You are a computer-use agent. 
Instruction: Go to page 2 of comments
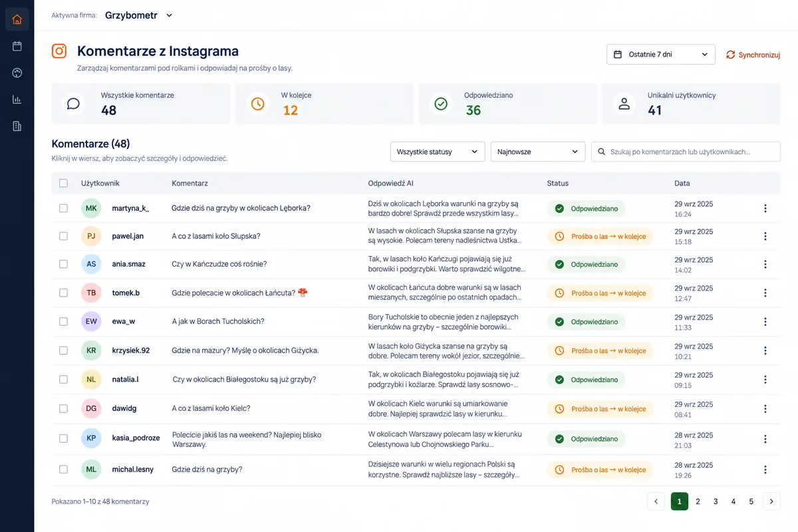(x=698, y=501)
